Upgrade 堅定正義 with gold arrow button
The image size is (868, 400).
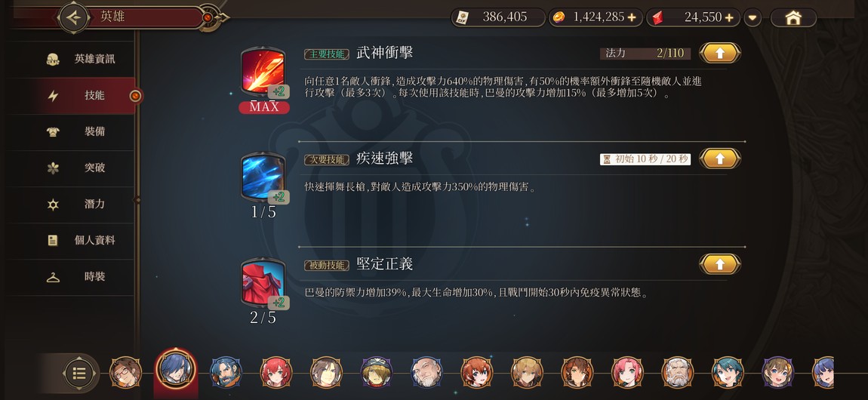coord(719,264)
